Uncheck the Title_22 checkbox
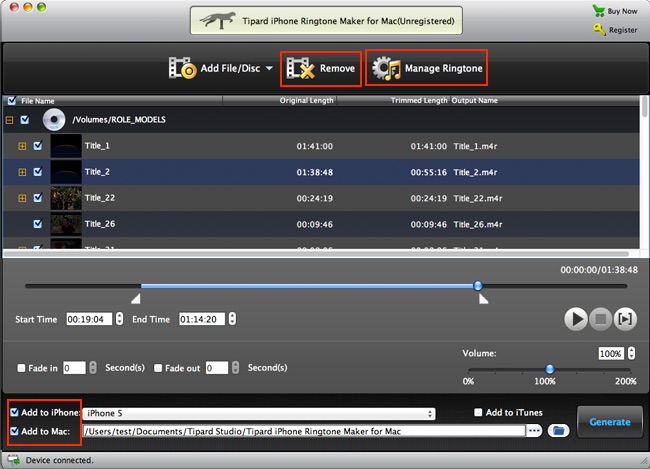 [38, 198]
